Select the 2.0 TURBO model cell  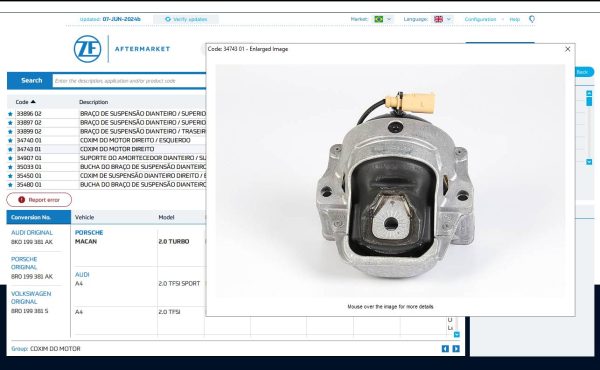[x=174, y=241]
